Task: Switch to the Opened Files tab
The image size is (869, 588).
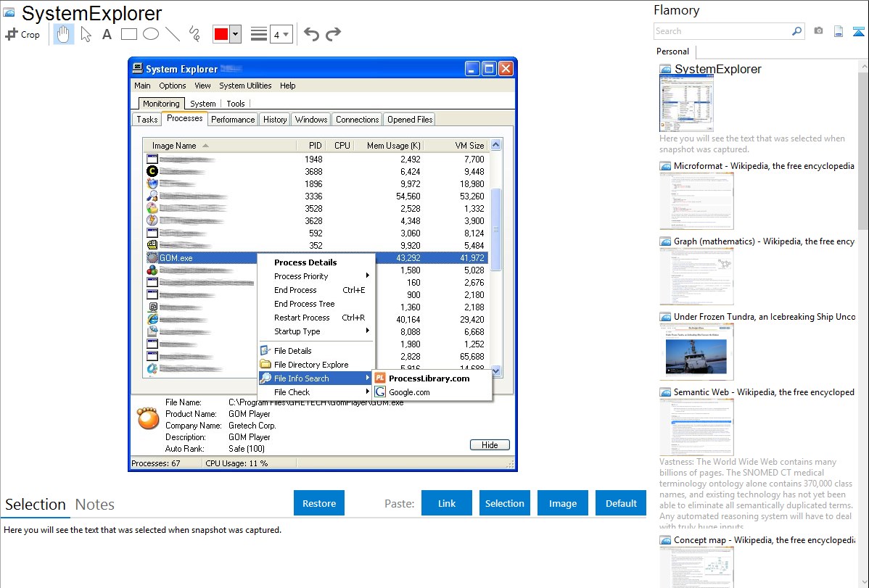Action: pos(410,119)
